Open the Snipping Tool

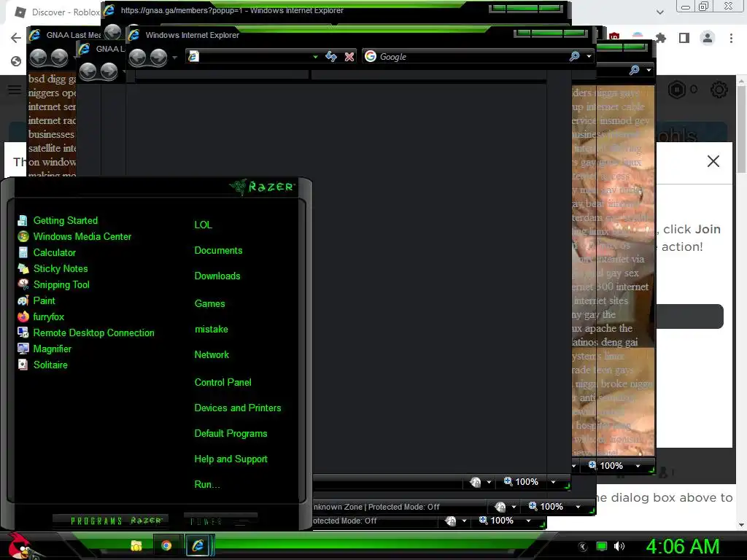coord(53,285)
